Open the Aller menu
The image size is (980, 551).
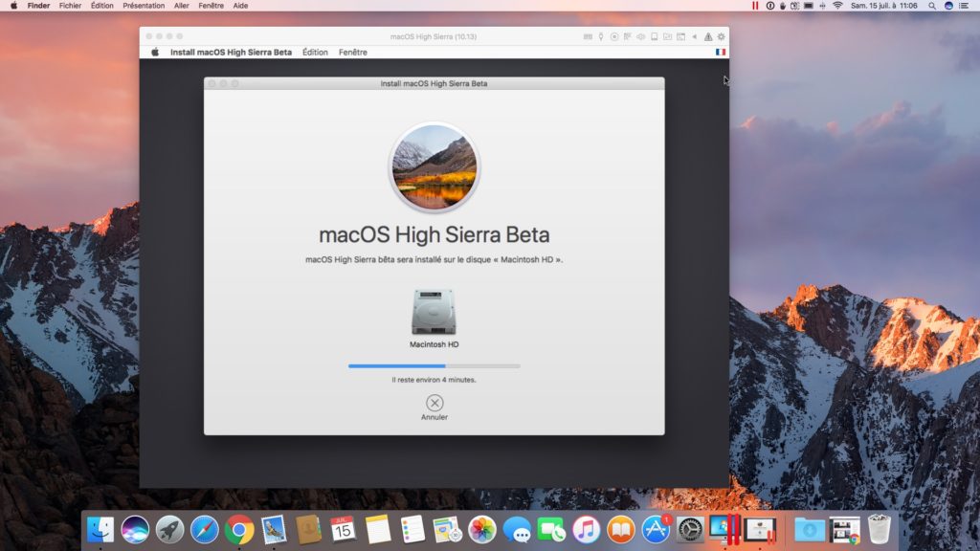[181, 6]
